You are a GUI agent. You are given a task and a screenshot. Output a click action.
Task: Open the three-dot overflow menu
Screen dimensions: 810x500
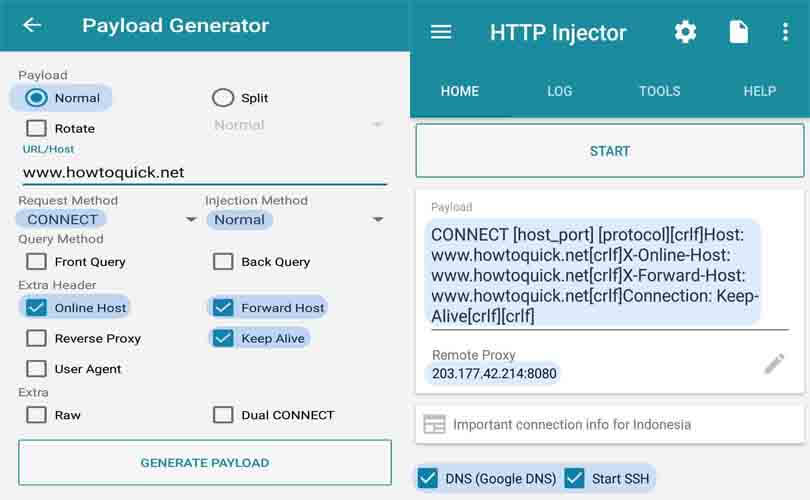(x=785, y=32)
